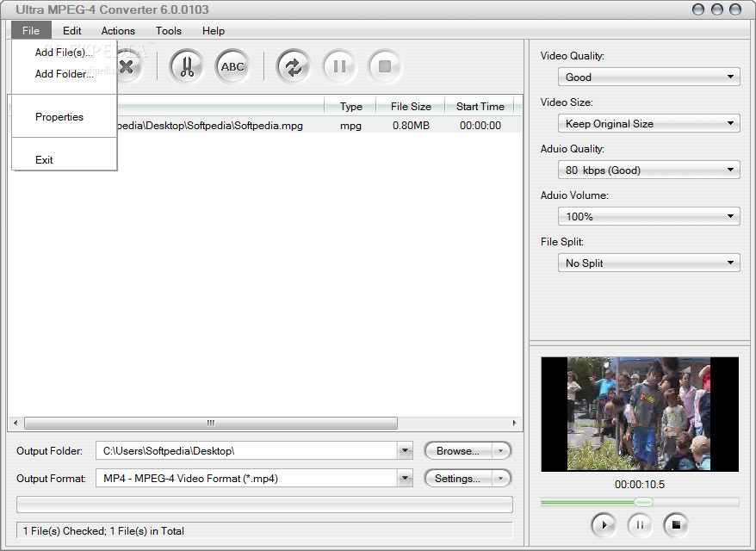Click the 00:00:00 start time cell
Image resolution: width=756 pixels, height=551 pixels.
480,126
